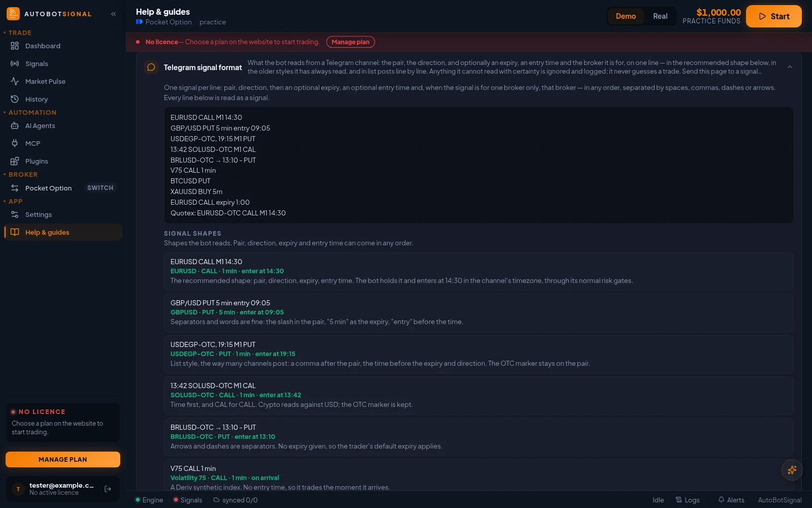Click the AutoBotSignal logo icon
812x508 pixels.
click(x=13, y=14)
